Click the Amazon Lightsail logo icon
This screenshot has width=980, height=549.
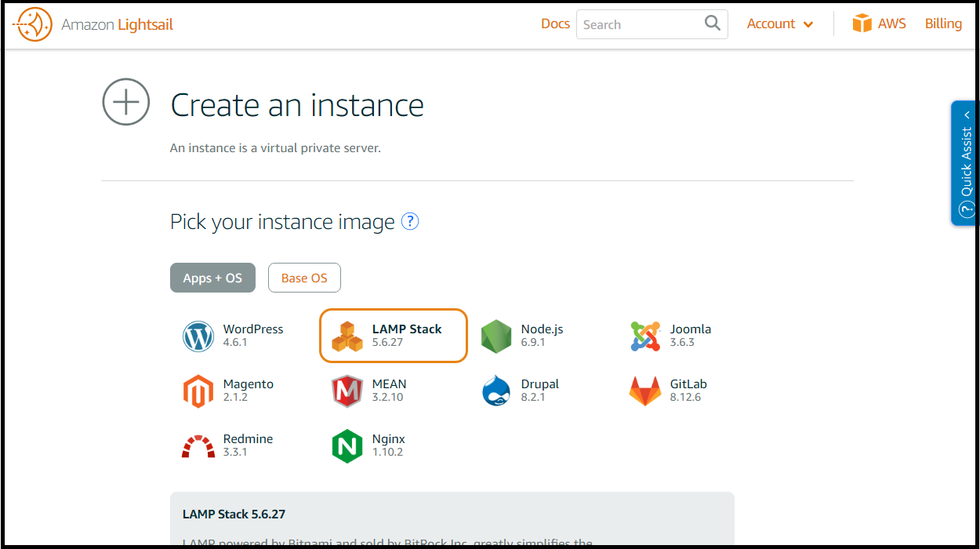click(x=32, y=24)
